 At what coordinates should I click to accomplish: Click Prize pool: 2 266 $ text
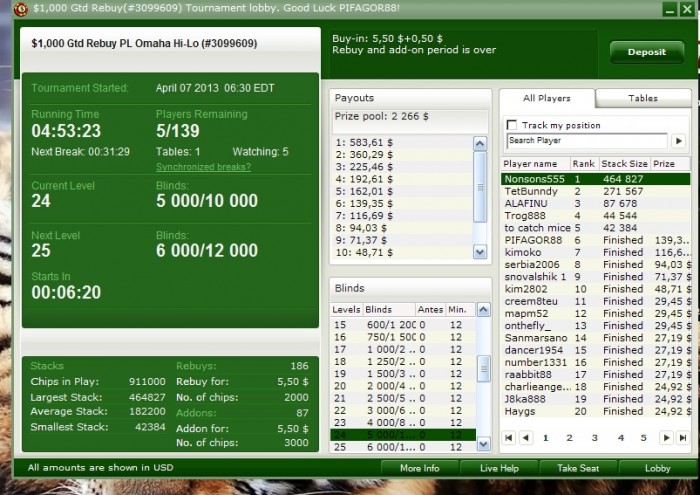[x=382, y=116]
